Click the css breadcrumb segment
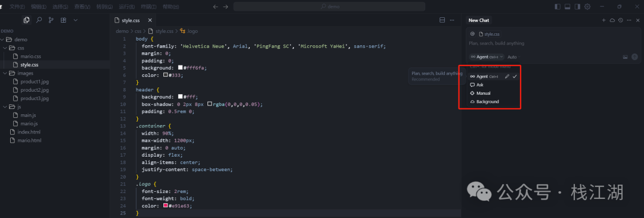The image size is (644, 218). [138, 31]
